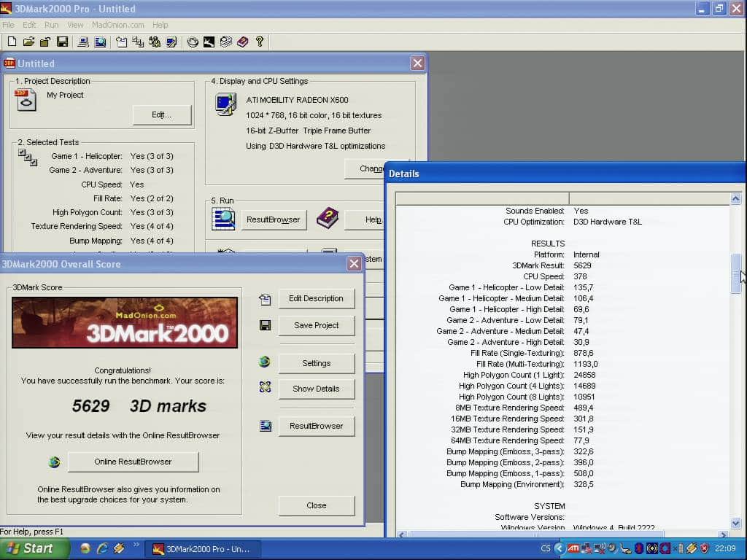Click the 3DMark Result value 5629

[x=582, y=265]
